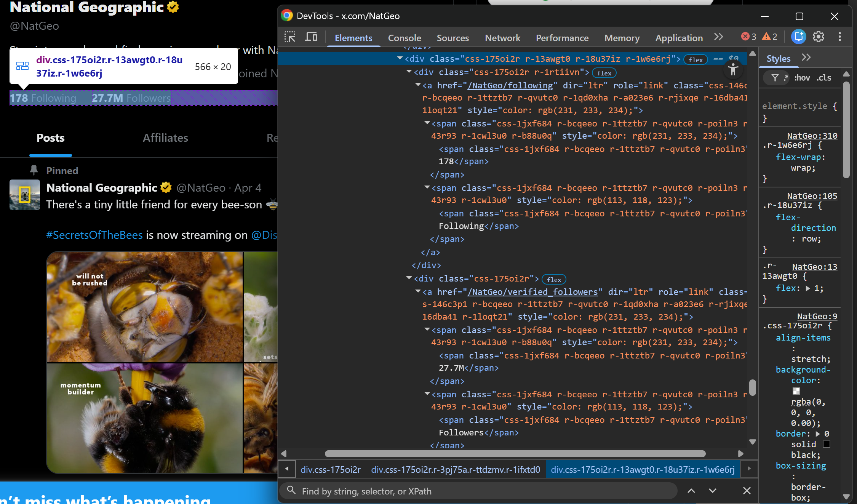The image size is (857, 504).
Task: Open the National Geographic avatar on pinned post
Action: tap(24, 195)
